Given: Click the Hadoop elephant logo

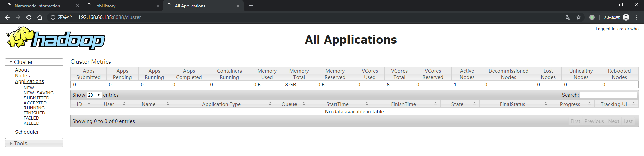Looking at the screenshot, I should coord(55,38).
